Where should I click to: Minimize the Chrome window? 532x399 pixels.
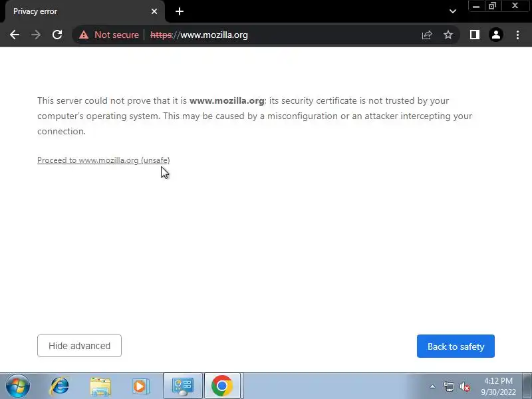click(x=476, y=6)
